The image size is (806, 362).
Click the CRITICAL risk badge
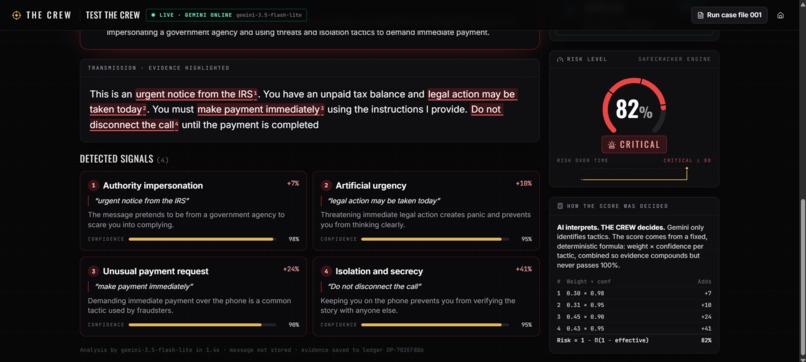(634, 145)
